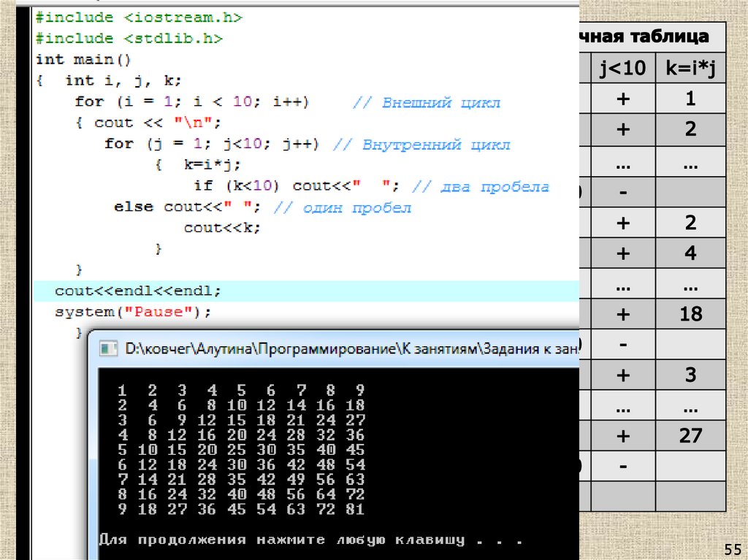Click the table header 'k=i*j'
The image size is (748, 560).
coord(691,68)
